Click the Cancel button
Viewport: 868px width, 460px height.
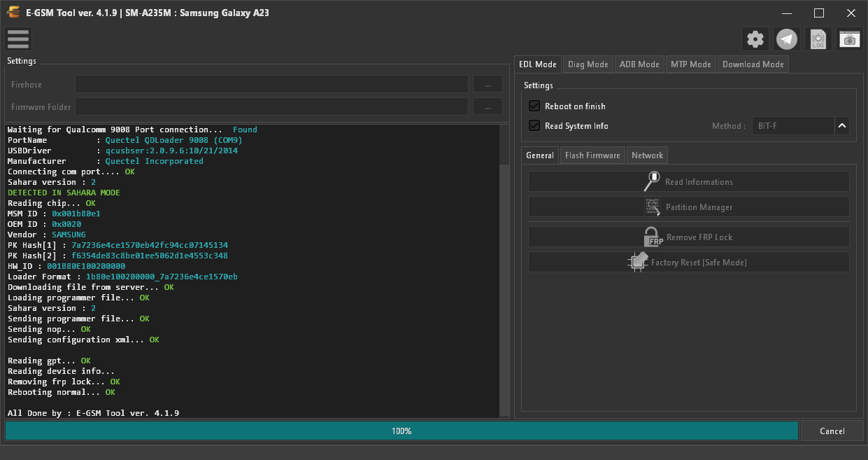tap(832, 431)
